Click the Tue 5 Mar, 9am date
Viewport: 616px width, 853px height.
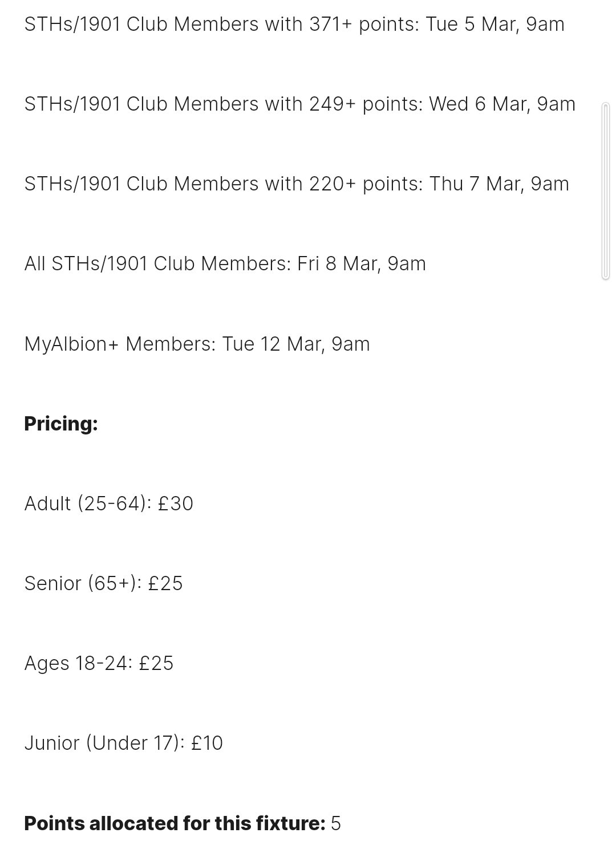[x=495, y=25]
